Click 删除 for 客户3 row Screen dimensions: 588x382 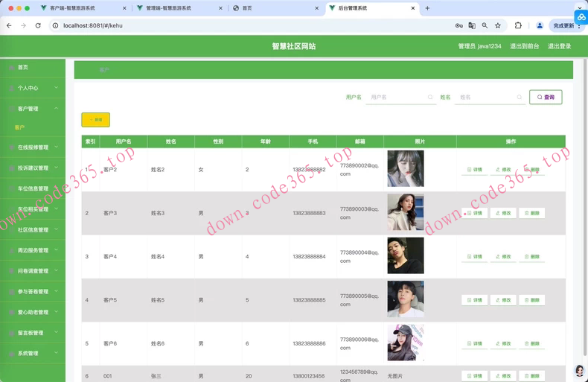[531, 213]
